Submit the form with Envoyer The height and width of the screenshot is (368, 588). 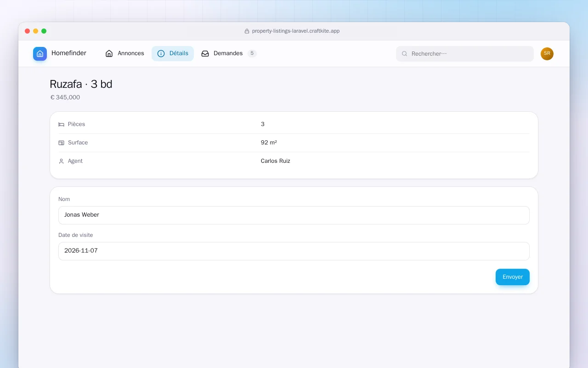[513, 277]
